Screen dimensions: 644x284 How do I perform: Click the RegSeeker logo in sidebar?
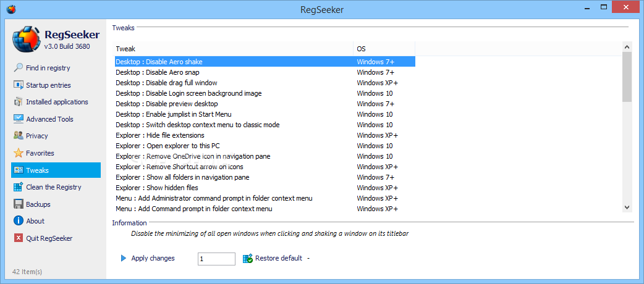[27, 40]
